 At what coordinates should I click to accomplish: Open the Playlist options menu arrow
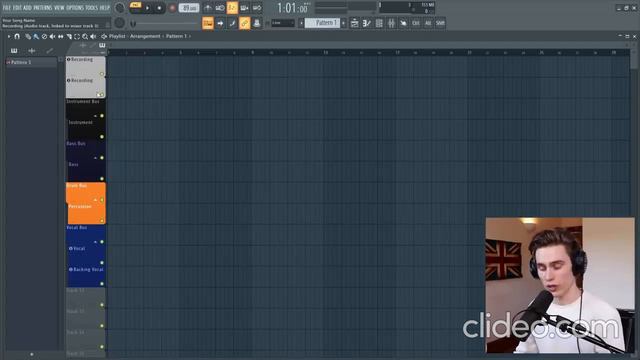(x=9, y=36)
